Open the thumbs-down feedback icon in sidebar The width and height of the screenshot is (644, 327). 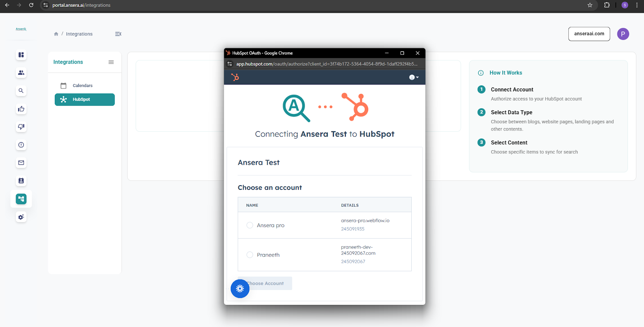click(21, 127)
